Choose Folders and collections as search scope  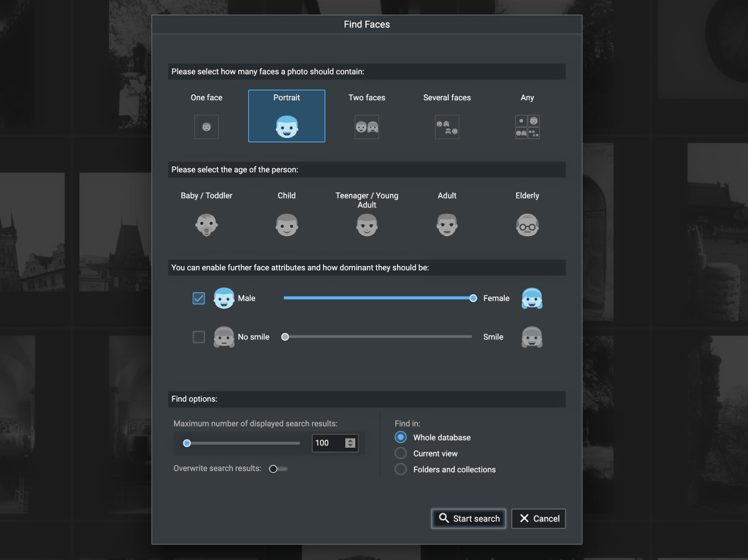[400, 469]
